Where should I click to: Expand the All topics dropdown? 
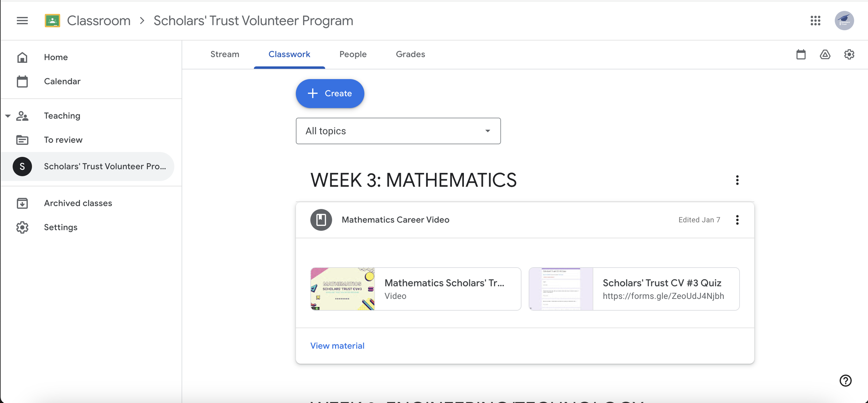click(x=398, y=131)
